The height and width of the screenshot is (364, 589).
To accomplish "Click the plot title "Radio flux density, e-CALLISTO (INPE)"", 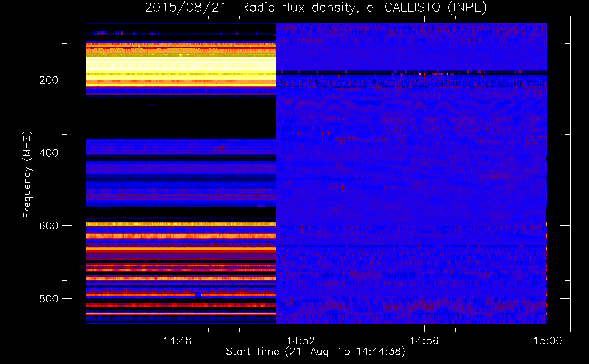I will point(364,8).
